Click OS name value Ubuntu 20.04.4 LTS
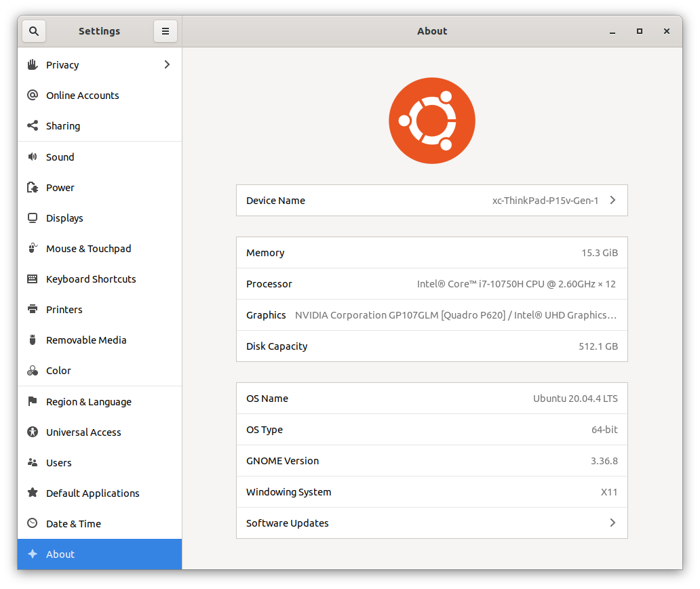The image size is (700, 589). tap(575, 399)
